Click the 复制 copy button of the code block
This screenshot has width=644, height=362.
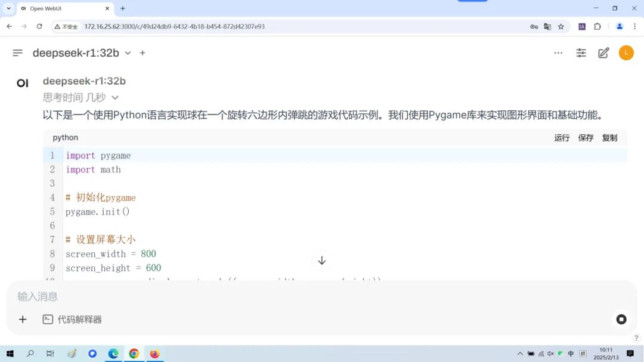click(x=609, y=138)
